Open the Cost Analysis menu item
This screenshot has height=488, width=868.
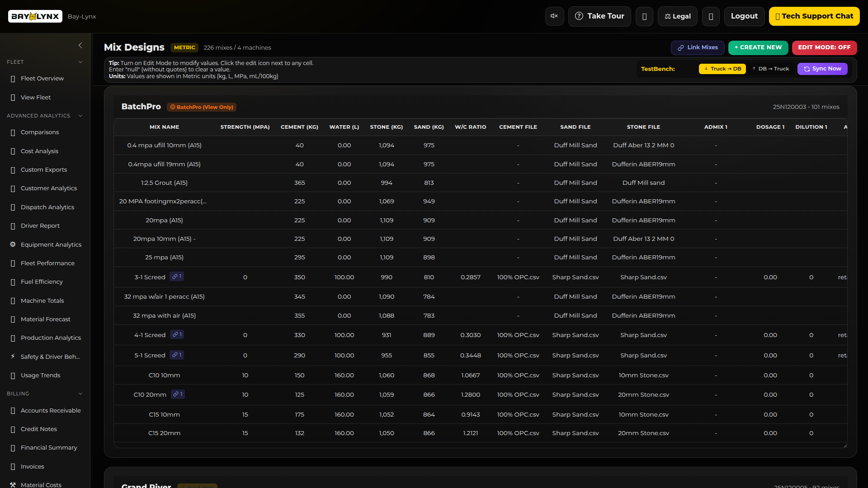pyautogui.click(x=39, y=151)
